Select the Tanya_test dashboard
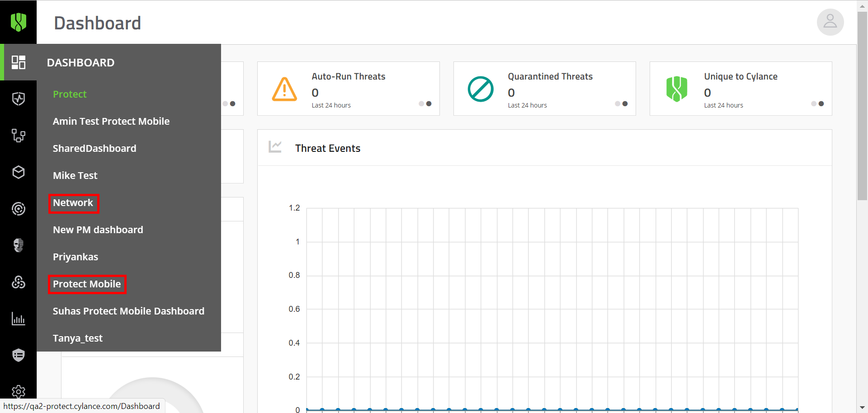Screen dimensions: 868x413 (78, 338)
